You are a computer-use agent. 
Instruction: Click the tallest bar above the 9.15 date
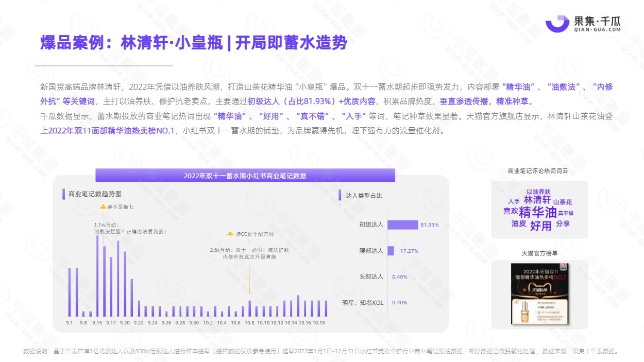pos(97,275)
